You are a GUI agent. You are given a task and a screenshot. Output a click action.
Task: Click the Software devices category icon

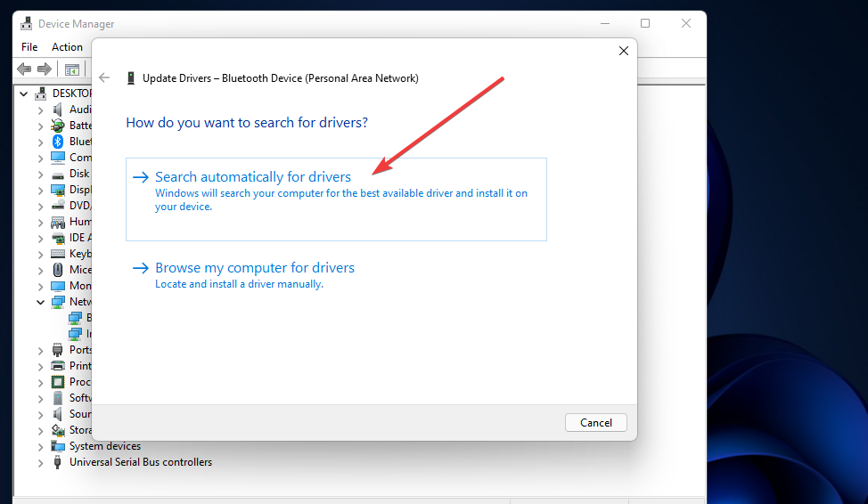tap(58, 398)
